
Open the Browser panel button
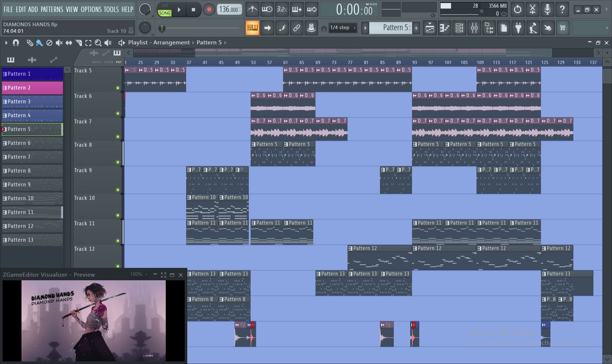pyautogui.click(x=489, y=28)
